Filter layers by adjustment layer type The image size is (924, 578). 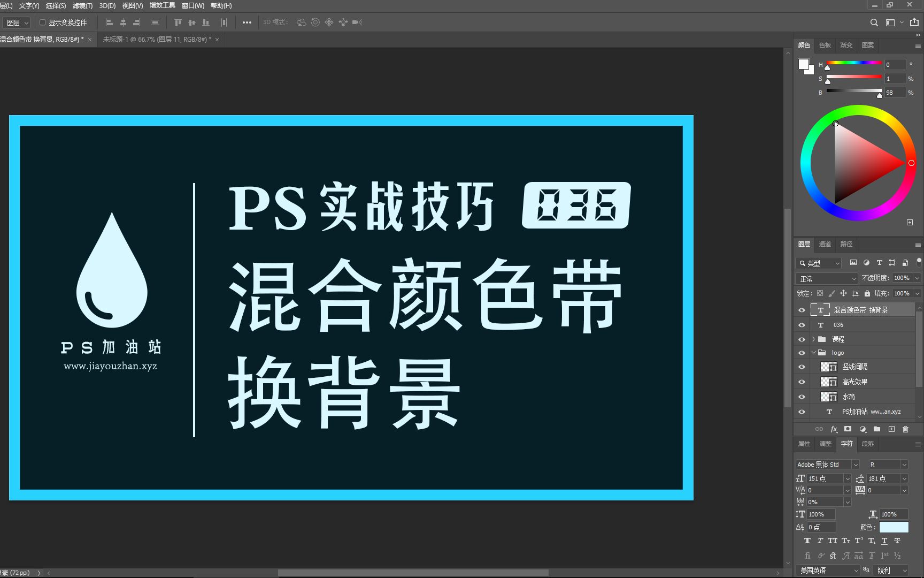(866, 263)
